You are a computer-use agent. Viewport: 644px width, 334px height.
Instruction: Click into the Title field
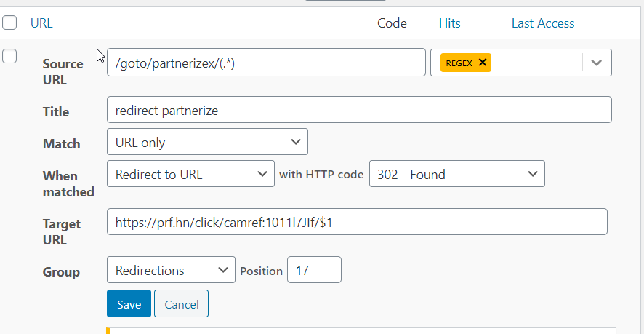(359, 110)
